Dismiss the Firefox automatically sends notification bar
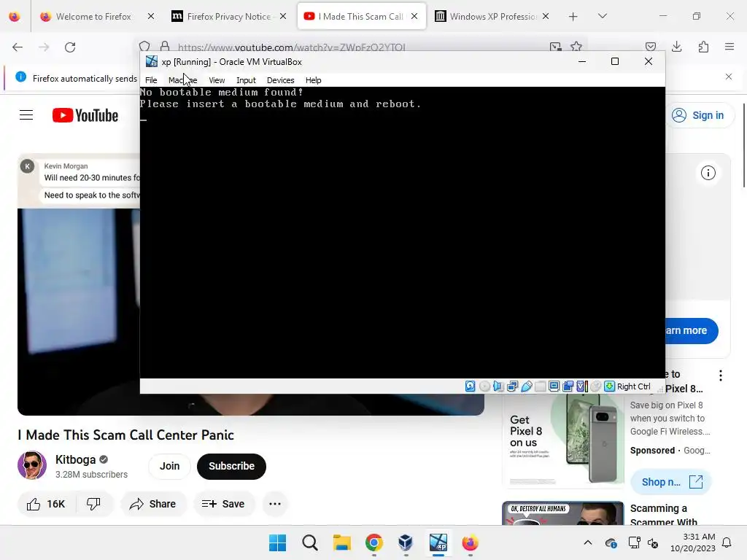This screenshot has height=560, width=747. pos(729,77)
